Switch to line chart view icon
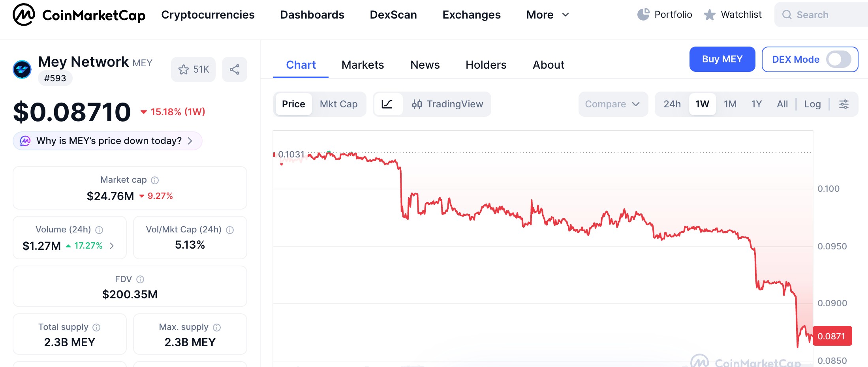This screenshot has width=868, height=367. point(387,104)
